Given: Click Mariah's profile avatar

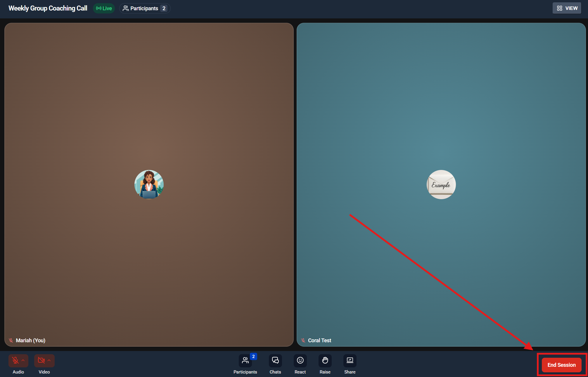Looking at the screenshot, I should tap(149, 185).
